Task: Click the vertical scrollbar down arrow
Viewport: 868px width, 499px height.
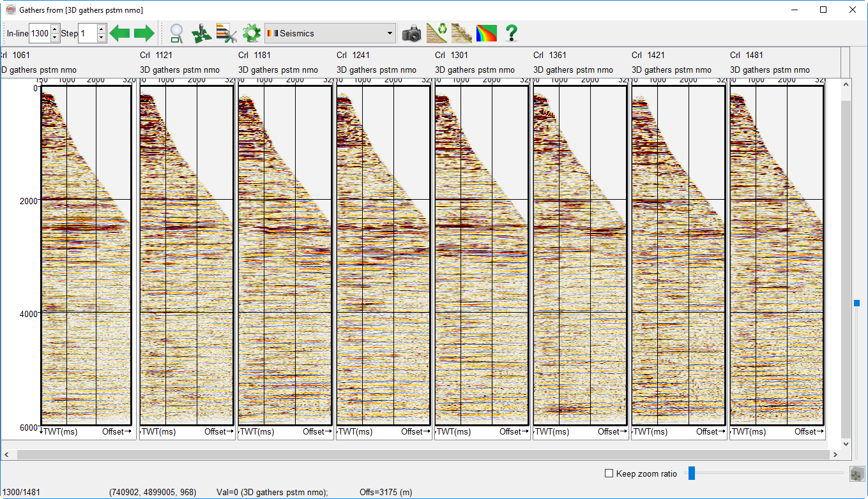Action: pyautogui.click(x=846, y=443)
